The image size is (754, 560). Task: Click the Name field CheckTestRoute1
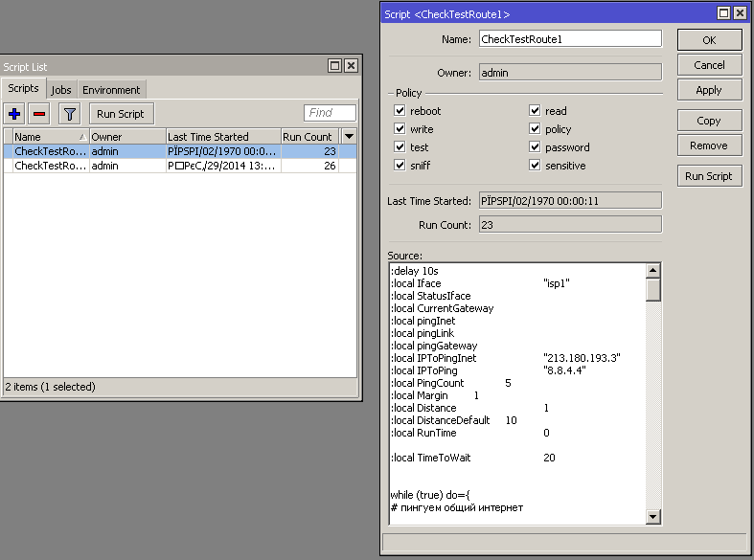(x=570, y=39)
